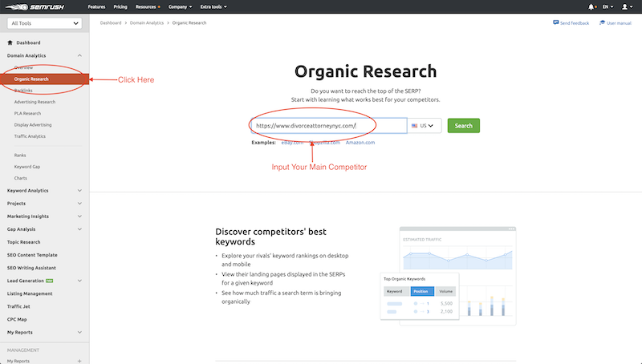Expand the Projects section
This screenshot has height=364, width=642.
pos(79,204)
